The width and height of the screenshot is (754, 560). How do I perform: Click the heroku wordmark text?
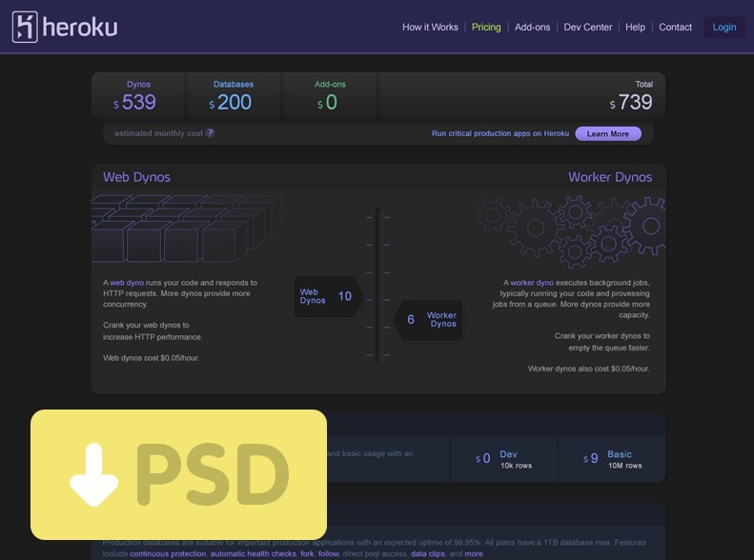[x=80, y=27]
